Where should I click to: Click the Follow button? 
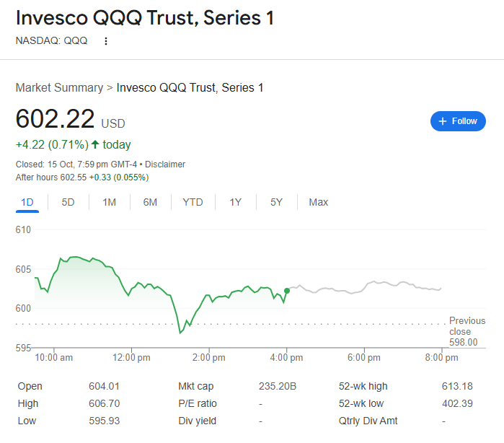(458, 121)
